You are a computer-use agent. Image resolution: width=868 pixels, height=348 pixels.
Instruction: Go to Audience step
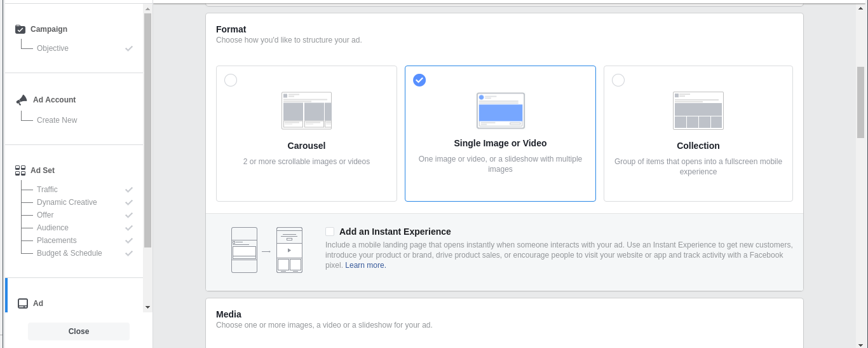[53, 228]
